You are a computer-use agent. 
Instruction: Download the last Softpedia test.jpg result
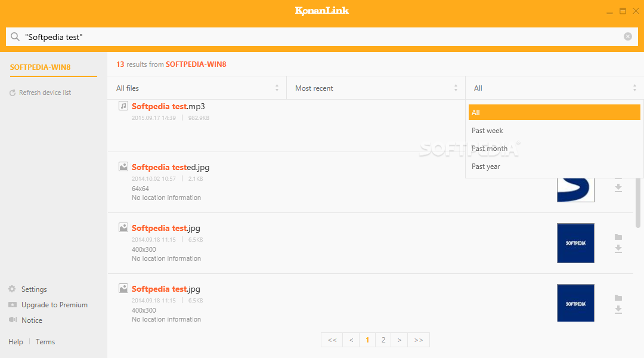pos(618,310)
